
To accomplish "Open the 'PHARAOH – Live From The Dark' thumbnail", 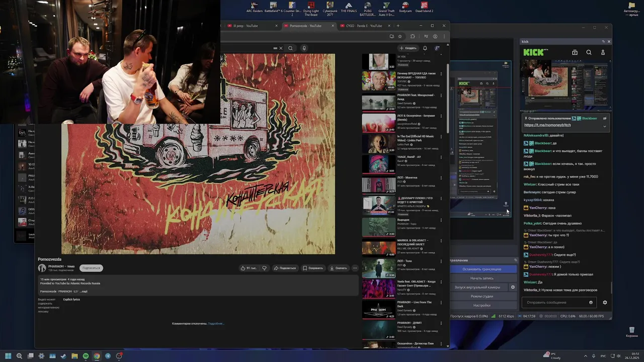I will click(x=379, y=310).
